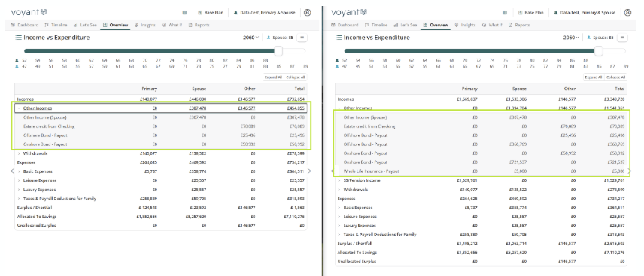
Task: Click the voyant logo in left panel
Action: coord(29,12)
